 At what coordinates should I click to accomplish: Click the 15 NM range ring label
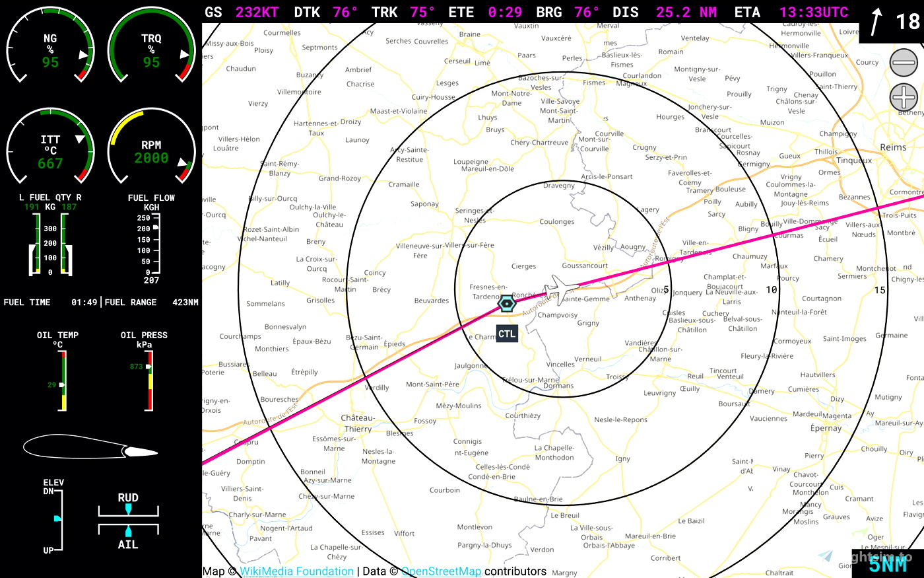coord(880,290)
